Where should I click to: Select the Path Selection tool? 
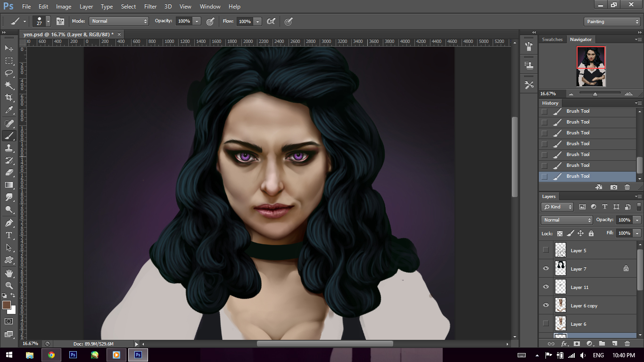click(9, 247)
